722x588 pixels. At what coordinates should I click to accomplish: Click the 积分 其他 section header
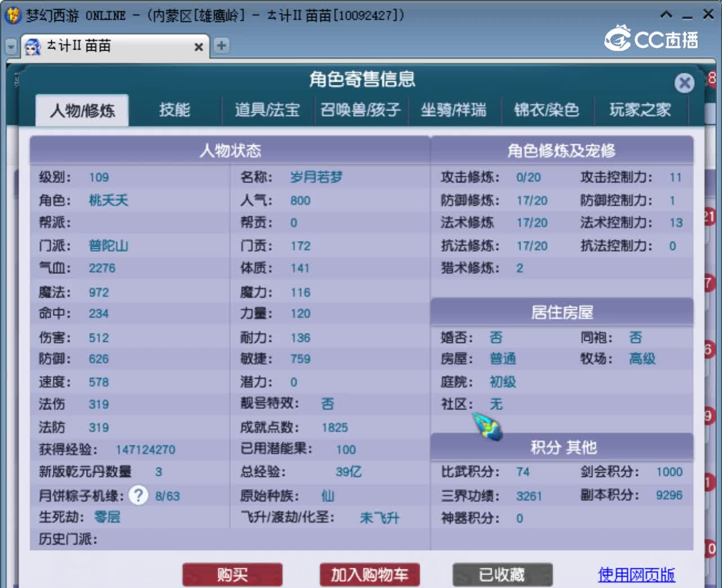[562, 447]
